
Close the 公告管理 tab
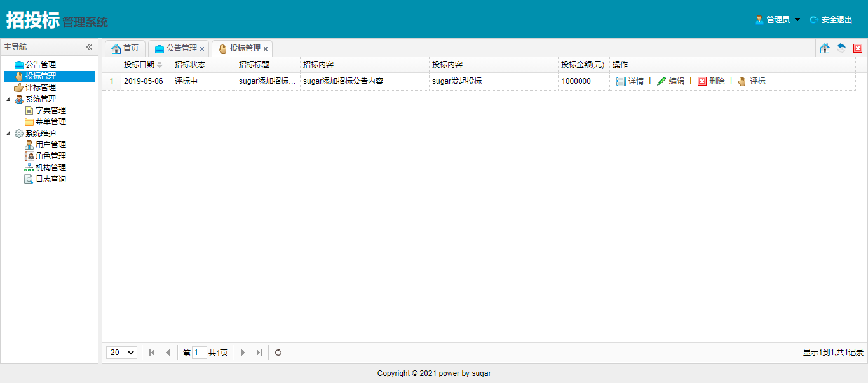[x=202, y=49]
